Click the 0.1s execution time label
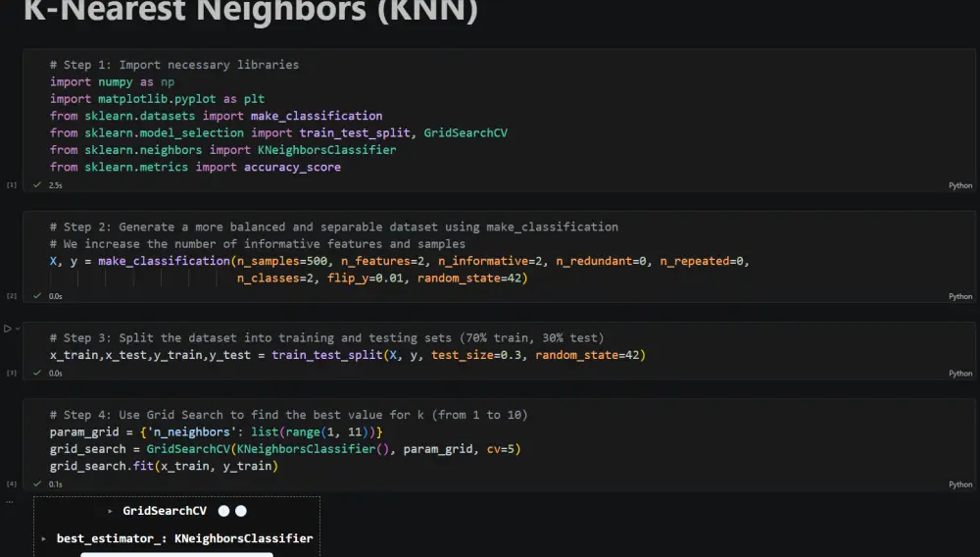980x557 pixels. coord(56,483)
